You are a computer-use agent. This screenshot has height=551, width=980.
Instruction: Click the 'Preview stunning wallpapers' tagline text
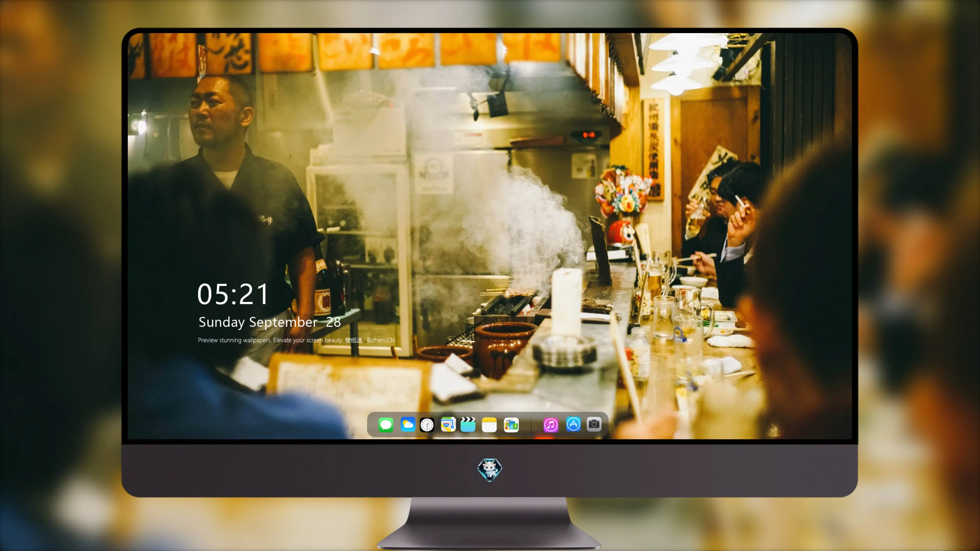point(296,340)
